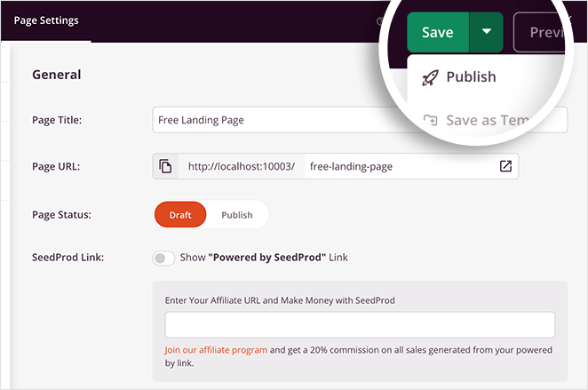This screenshot has width=588, height=390.
Task: Switch to the Page Settings tab
Action: [x=46, y=20]
